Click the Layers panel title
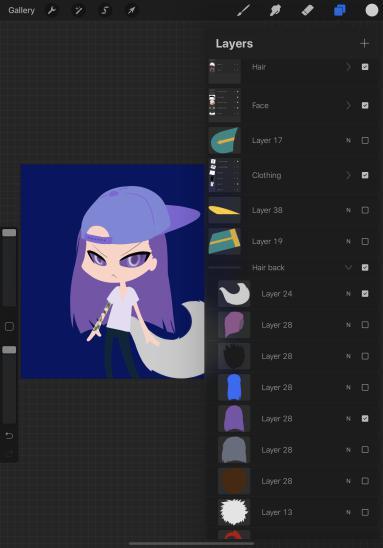 234,43
